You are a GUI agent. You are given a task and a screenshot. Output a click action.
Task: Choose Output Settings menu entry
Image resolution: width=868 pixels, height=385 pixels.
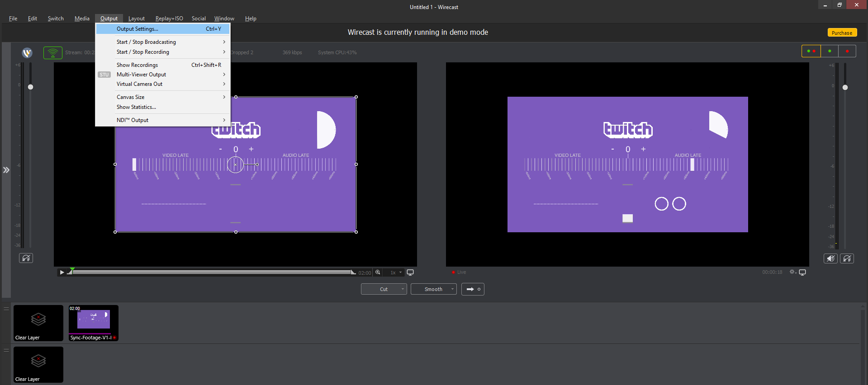pyautogui.click(x=163, y=29)
